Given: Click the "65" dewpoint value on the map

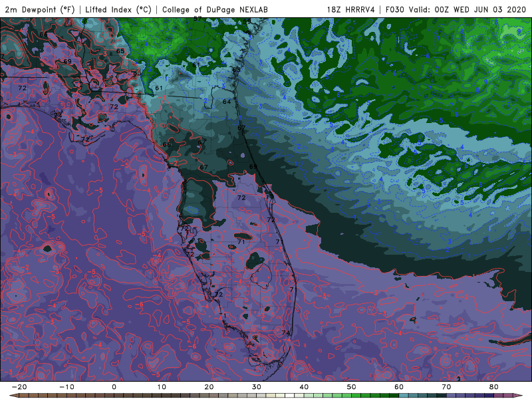Looking at the screenshot, I should (x=120, y=51).
